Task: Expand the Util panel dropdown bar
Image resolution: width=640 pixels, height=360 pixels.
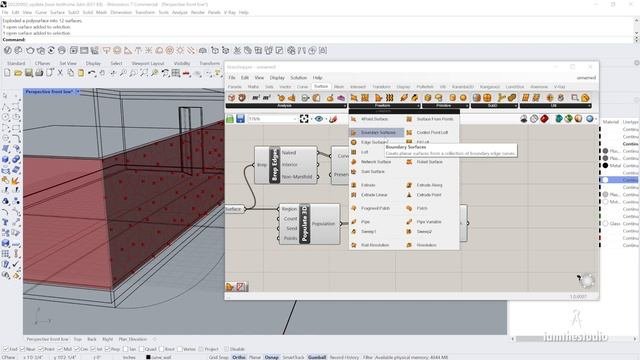Action: 555,106
